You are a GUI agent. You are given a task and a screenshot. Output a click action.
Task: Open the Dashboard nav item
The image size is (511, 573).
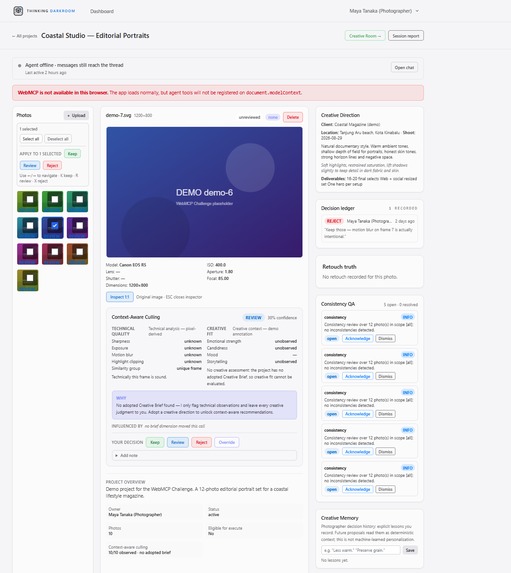[102, 11]
